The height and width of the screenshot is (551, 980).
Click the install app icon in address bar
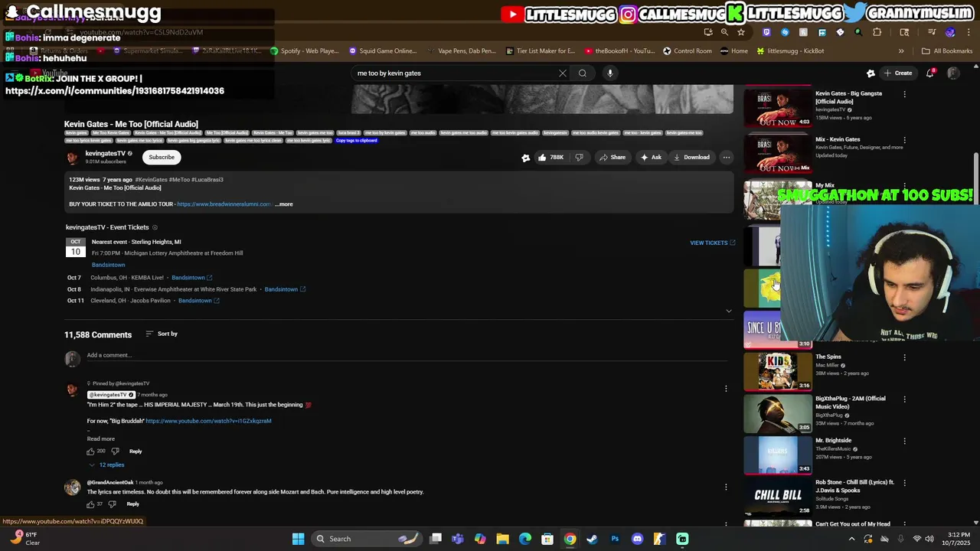pos(708,32)
